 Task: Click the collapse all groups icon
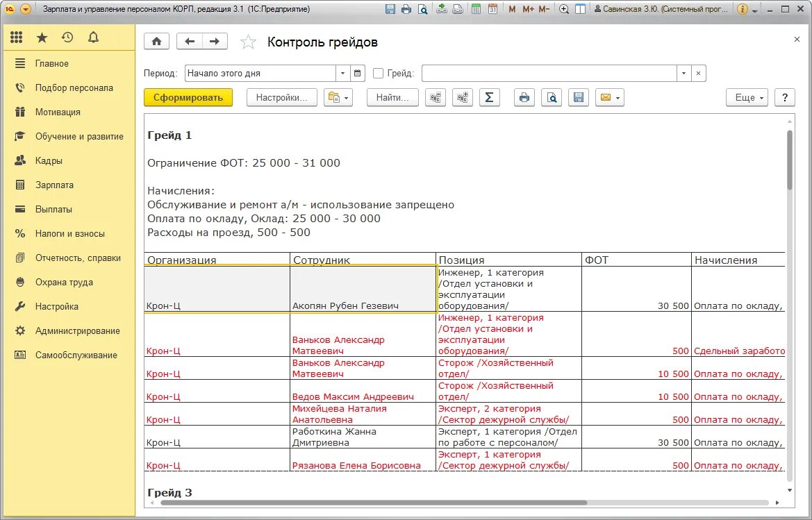coord(435,97)
